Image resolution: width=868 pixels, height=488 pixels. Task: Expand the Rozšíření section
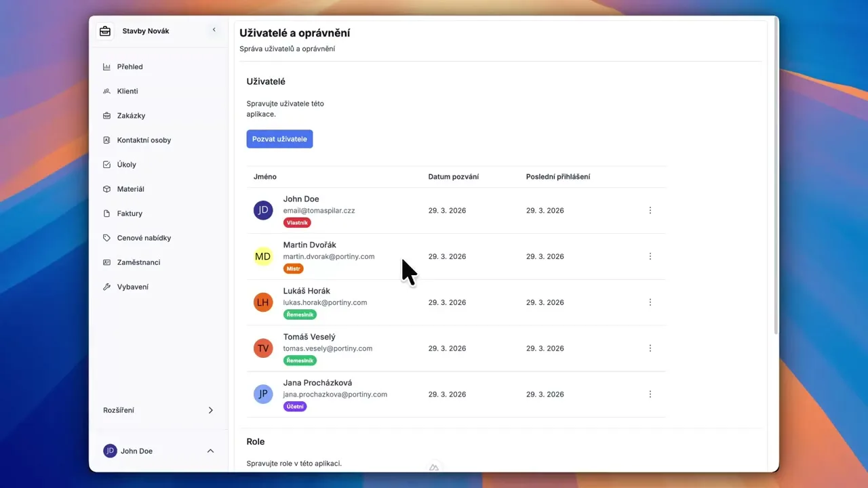pos(210,410)
